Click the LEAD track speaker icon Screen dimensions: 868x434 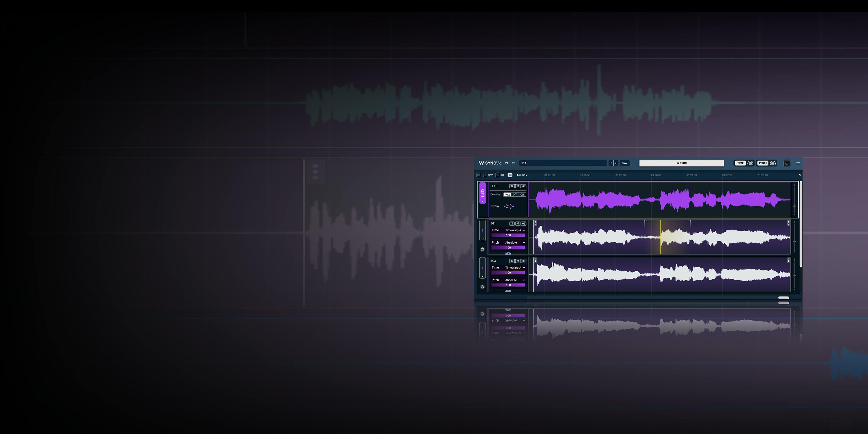point(524,186)
